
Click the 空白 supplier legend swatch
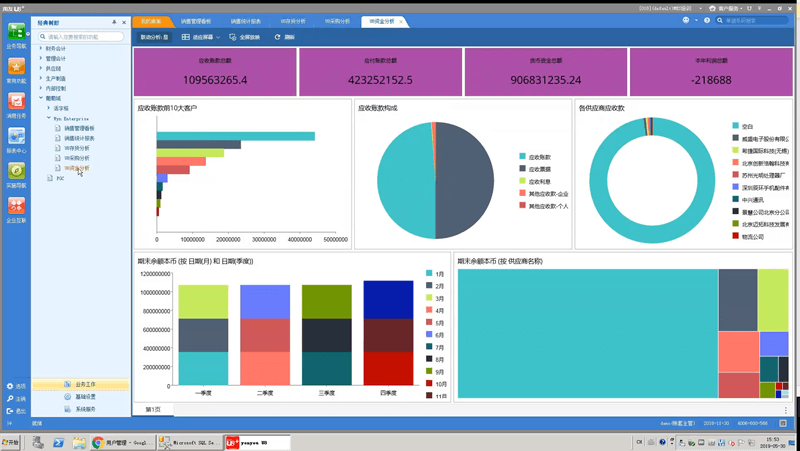[735, 126]
